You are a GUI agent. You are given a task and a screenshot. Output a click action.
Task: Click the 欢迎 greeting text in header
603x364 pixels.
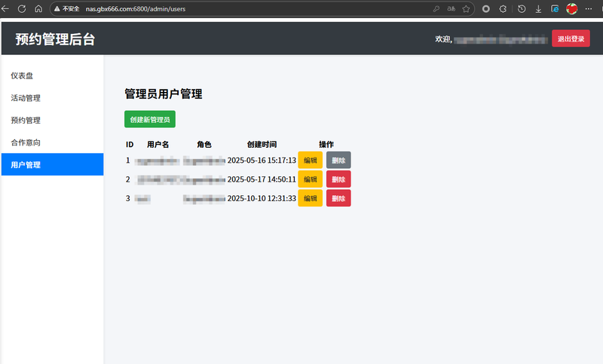pos(443,39)
